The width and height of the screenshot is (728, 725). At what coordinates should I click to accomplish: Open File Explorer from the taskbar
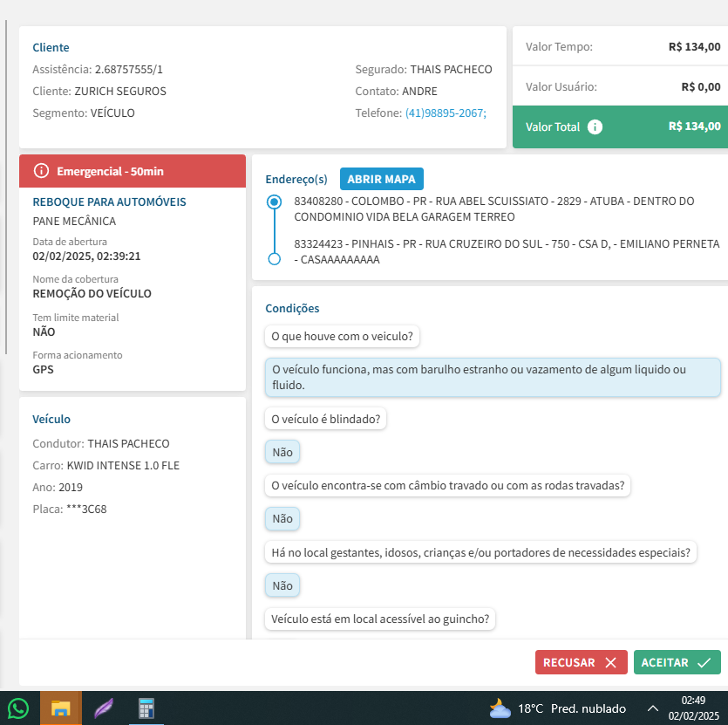60,708
